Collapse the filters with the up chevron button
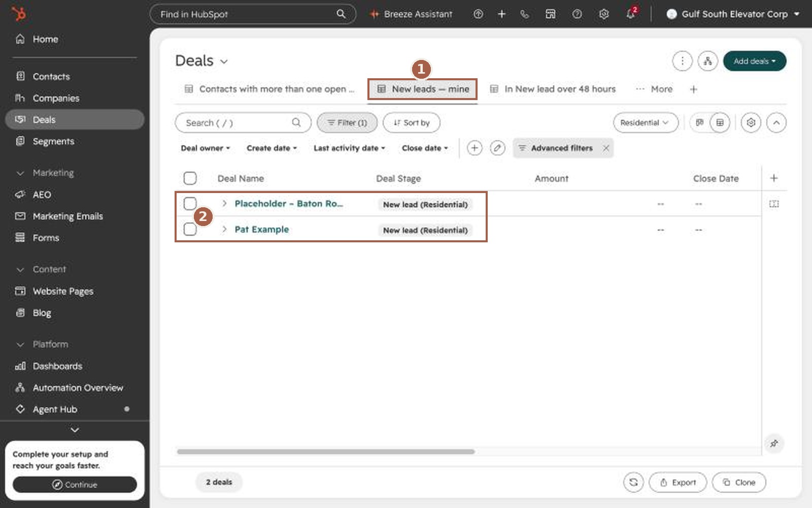The image size is (812, 508). [x=776, y=122]
